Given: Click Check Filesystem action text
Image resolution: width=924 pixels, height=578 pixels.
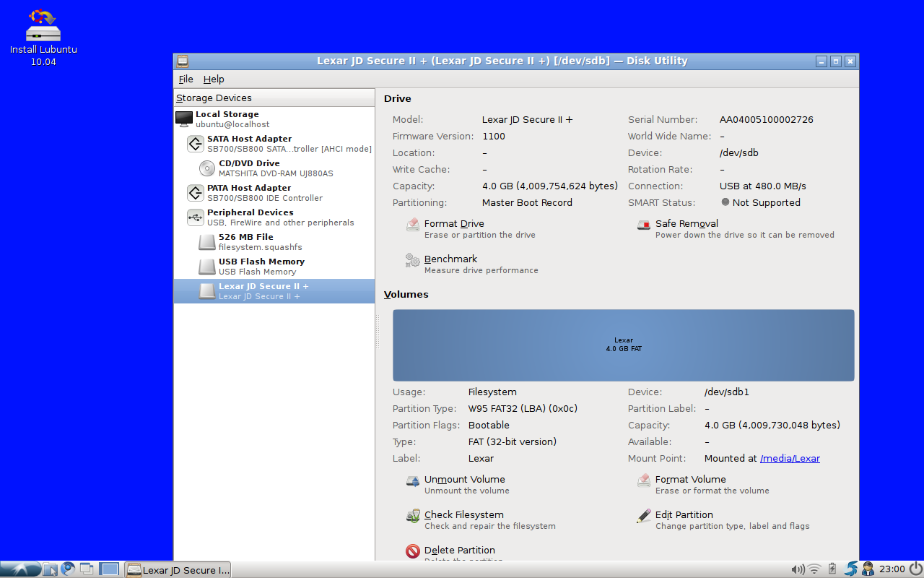Looking at the screenshot, I should [464, 514].
